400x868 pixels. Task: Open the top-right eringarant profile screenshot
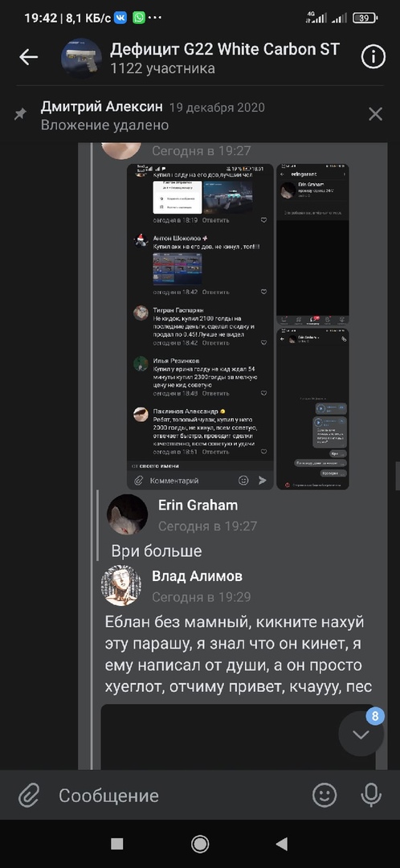312,244
